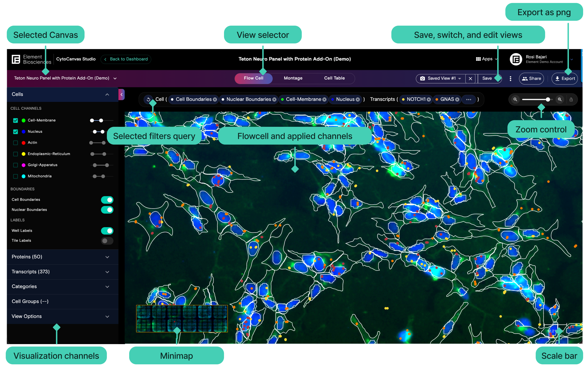The image size is (588, 368).
Task: Expand the View Options section
Action: point(63,316)
